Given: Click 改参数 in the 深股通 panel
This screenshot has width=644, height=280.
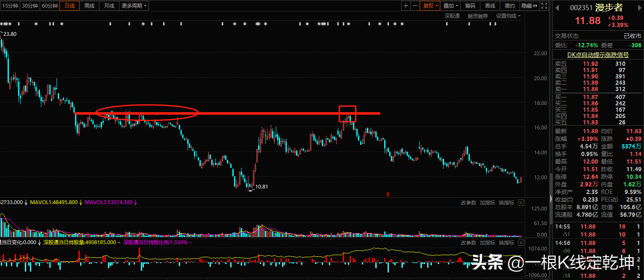Looking at the screenshot, I should coord(469,243).
